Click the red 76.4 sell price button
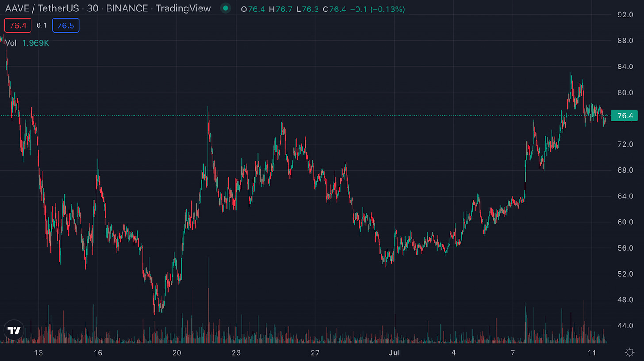The height and width of the screenshot is (361, 644). 18,25
